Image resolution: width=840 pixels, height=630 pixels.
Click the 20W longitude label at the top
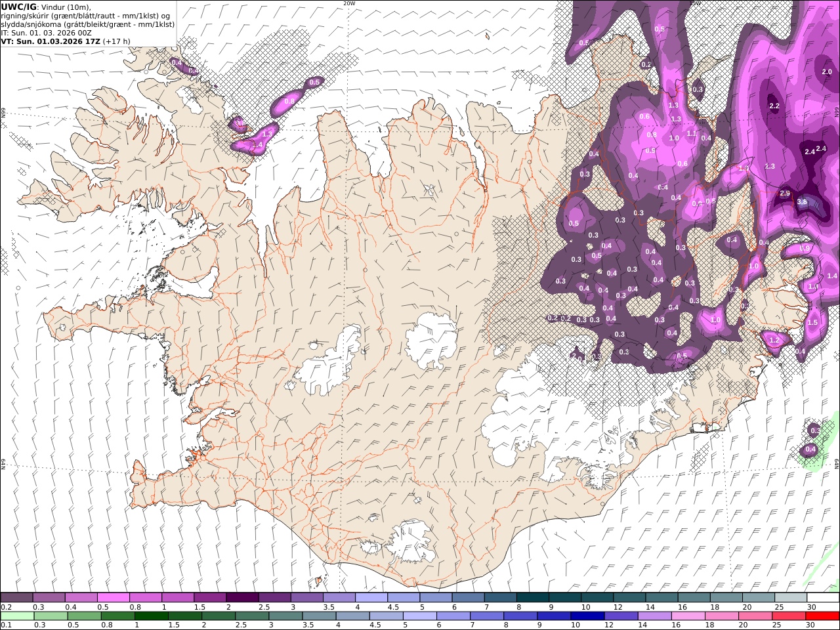349,3
